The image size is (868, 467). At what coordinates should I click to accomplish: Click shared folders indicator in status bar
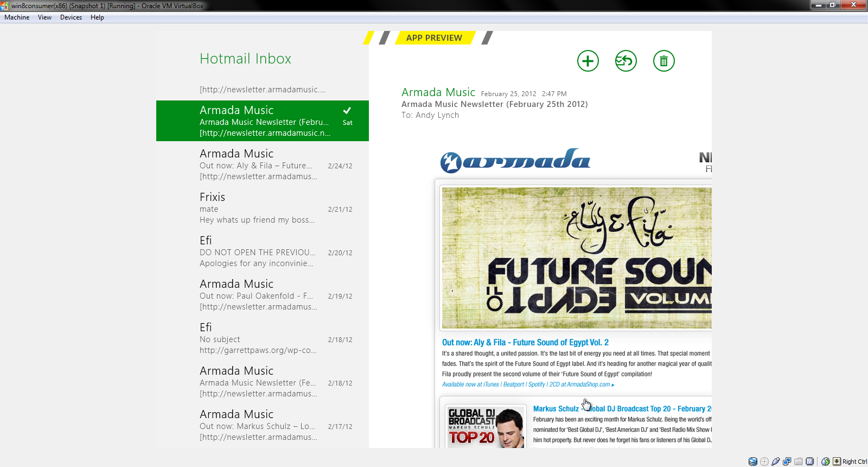tap(799, 462)
